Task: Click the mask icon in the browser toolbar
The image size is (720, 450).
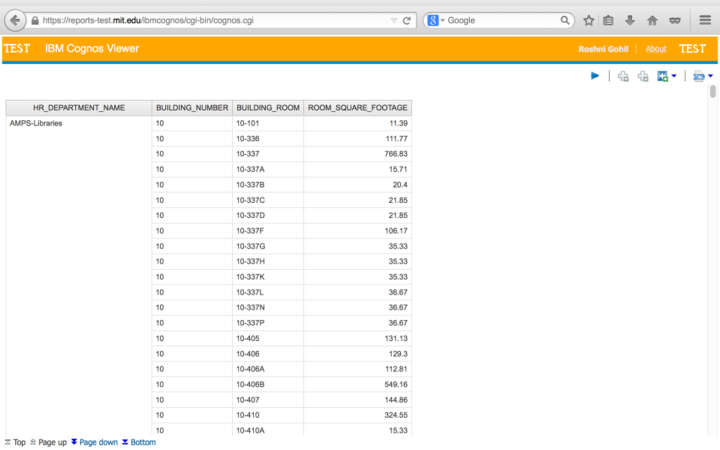Action: [674, 20]
